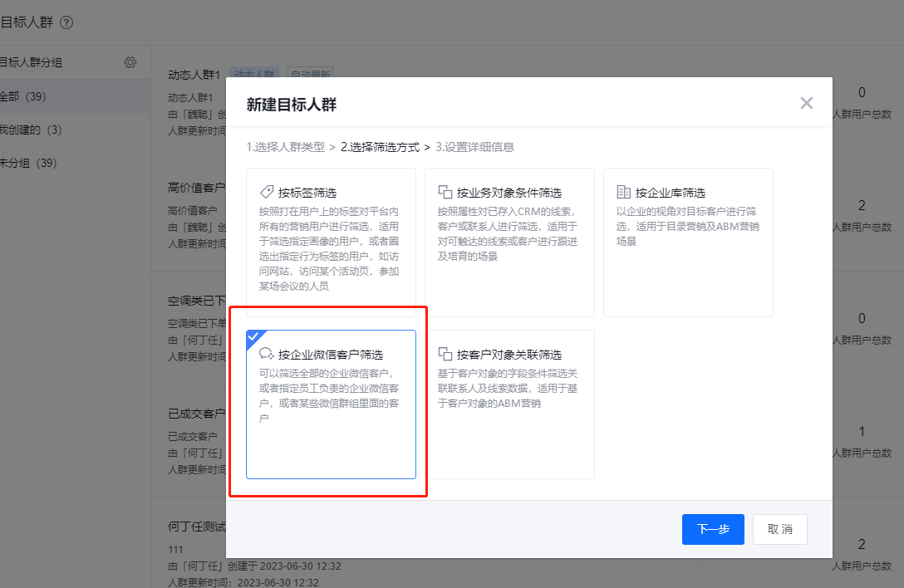Click 按标签筛选 description text
Screen dimensions: 904x588
[329, 249]
